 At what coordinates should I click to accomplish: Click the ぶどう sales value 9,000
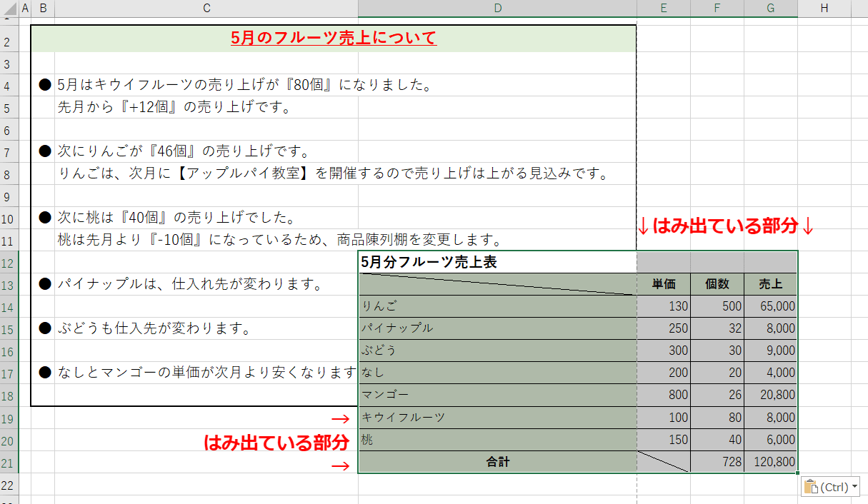pyautogui.click(x=771, y=351)
